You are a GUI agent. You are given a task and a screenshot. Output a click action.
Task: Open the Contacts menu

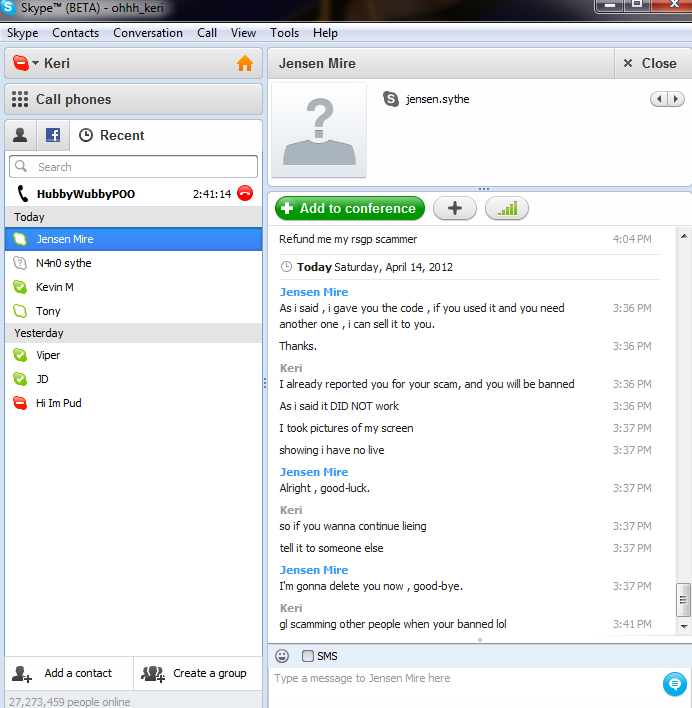pos(75,33)
